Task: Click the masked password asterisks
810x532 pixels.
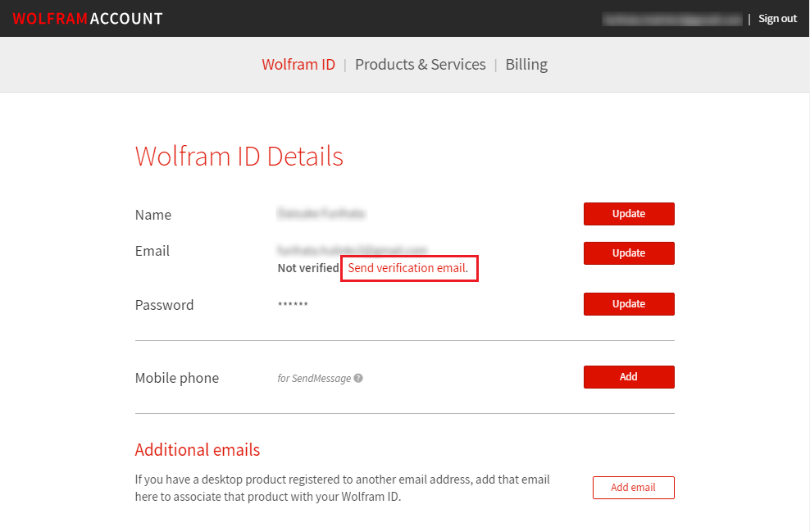Action: point(293,303)
